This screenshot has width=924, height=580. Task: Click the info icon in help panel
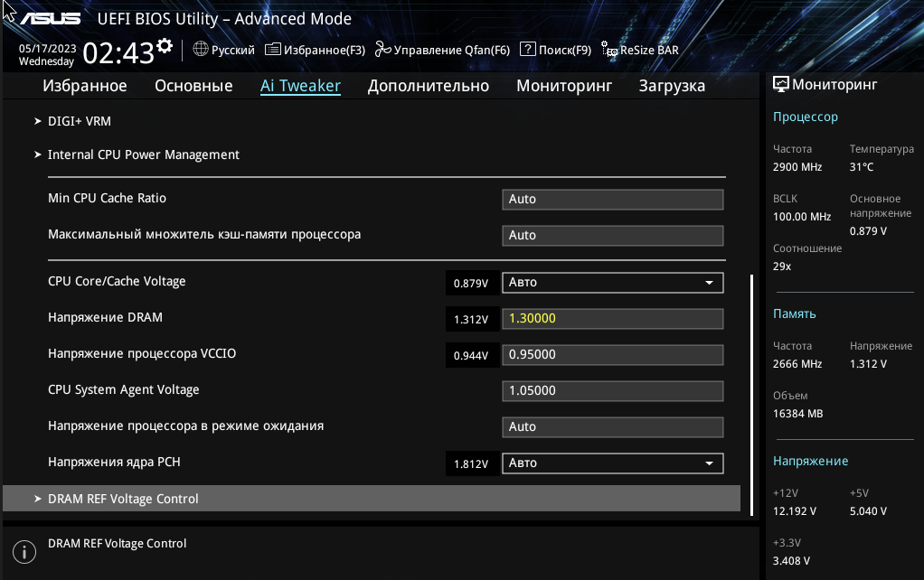24,552
